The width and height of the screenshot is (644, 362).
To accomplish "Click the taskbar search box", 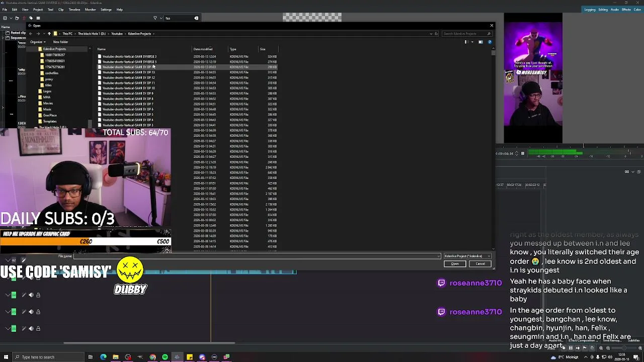I will (x=47, y=357).
